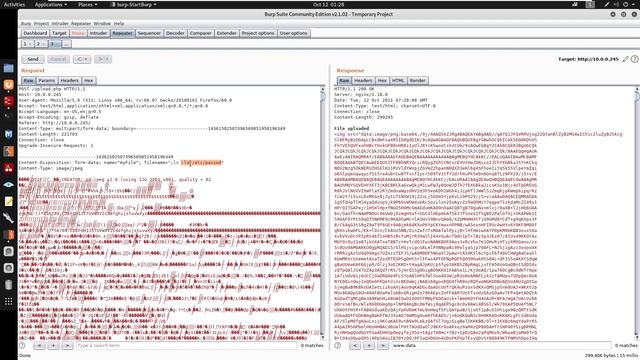This screenshot has width=640, height=360.
Task: Open the yellow notes app in dock
Action: [9, 201]
